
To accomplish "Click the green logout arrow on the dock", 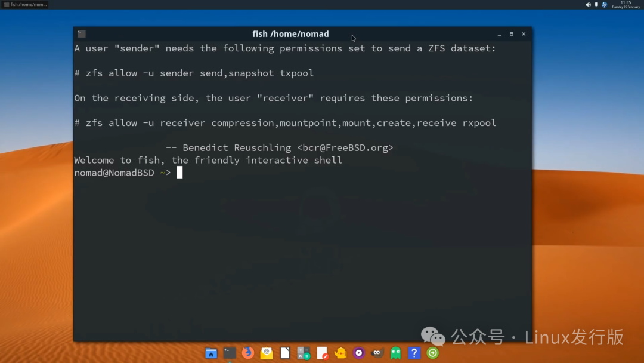I will 432,352.
